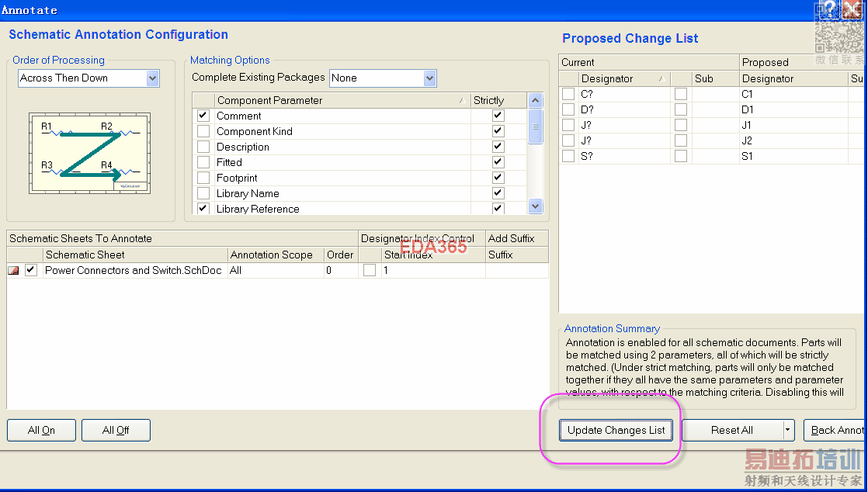Click Order value 0 for the sheet
The width and height of the screenshot is (868, 492).
click(x=329, y=270)
